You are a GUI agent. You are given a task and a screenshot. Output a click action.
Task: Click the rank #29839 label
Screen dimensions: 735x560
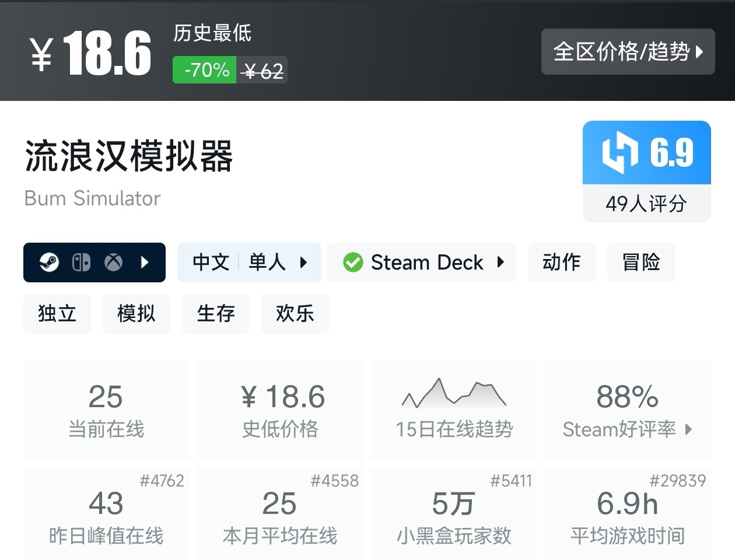pos(678,481)
